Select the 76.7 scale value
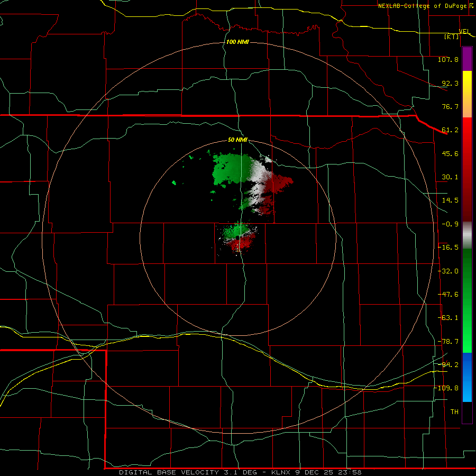The image size is (476, 476). [450, 106]
